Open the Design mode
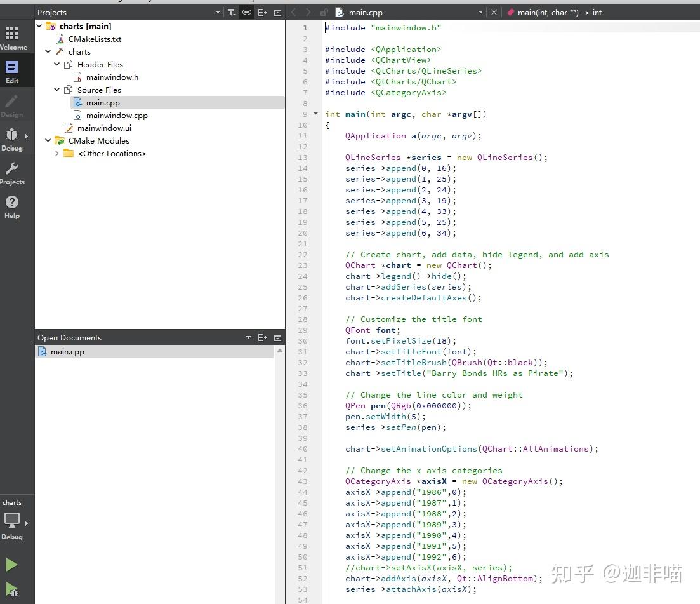 (x=12, y=105)
